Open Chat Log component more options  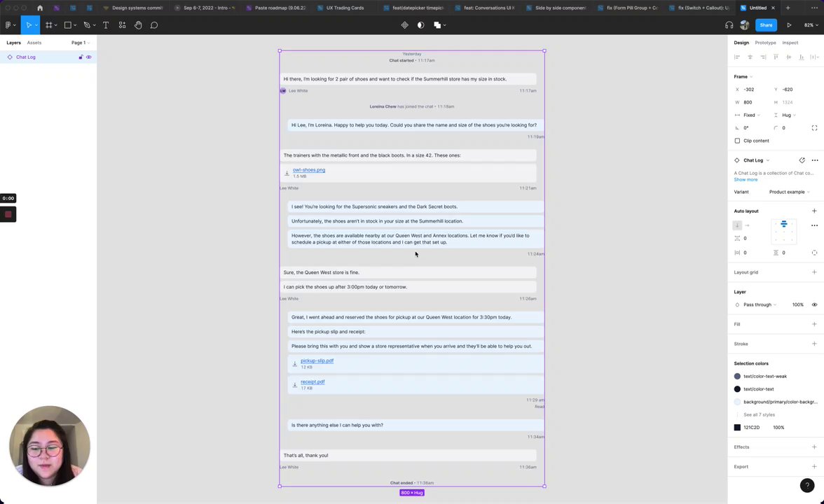(x=814, y=160)
